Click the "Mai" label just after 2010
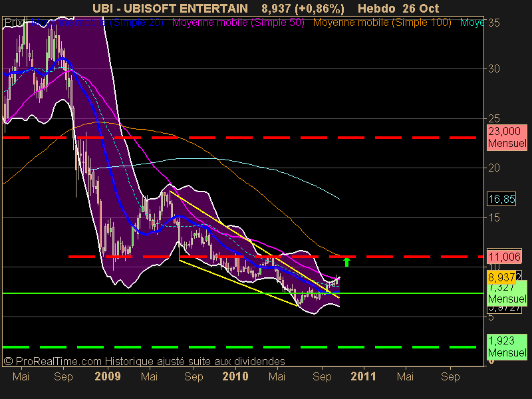 (277, 376)
